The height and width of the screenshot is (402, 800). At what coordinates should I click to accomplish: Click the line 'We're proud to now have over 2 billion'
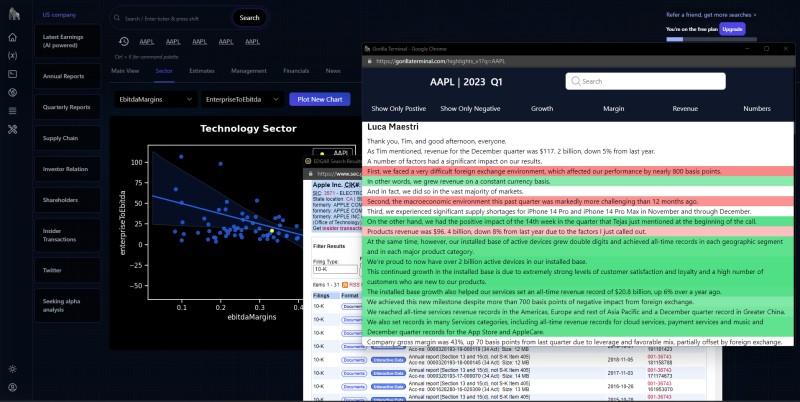pos(477,262)
